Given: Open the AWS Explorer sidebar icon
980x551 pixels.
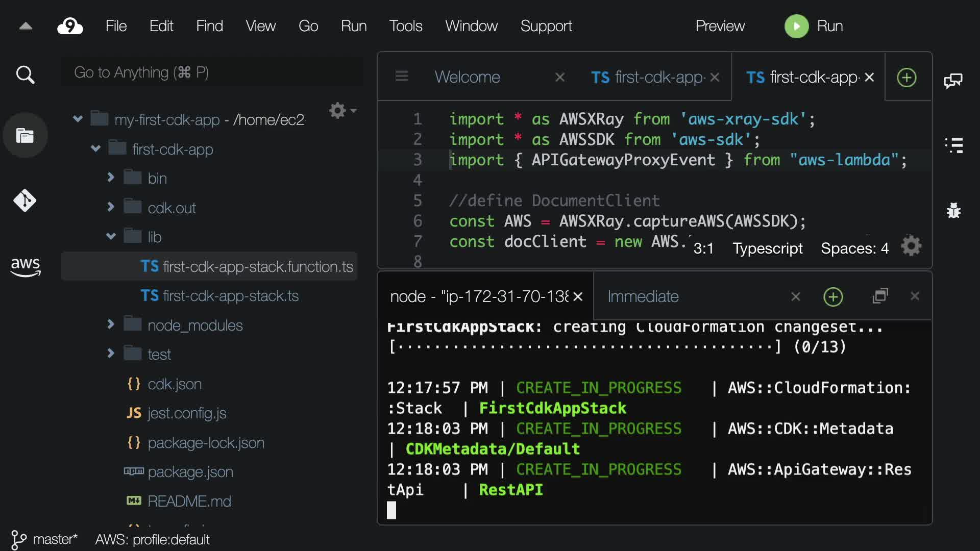Looking at the screenshot, I should click(25, 266).
